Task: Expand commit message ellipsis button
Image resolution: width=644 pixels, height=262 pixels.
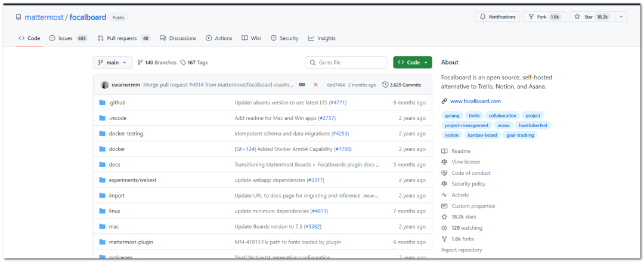Action: pos(302,85)
